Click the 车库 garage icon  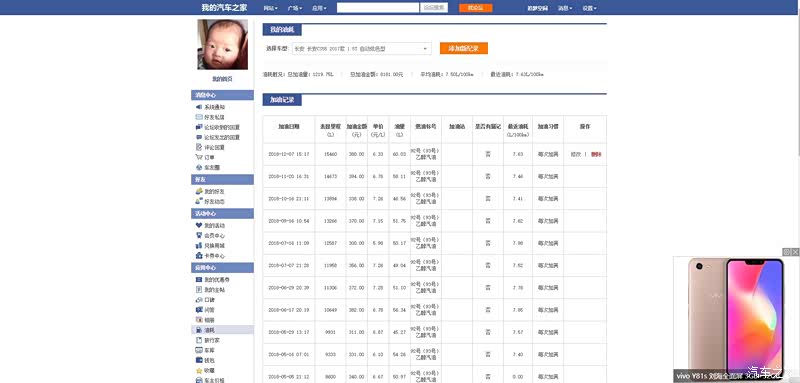199,350
